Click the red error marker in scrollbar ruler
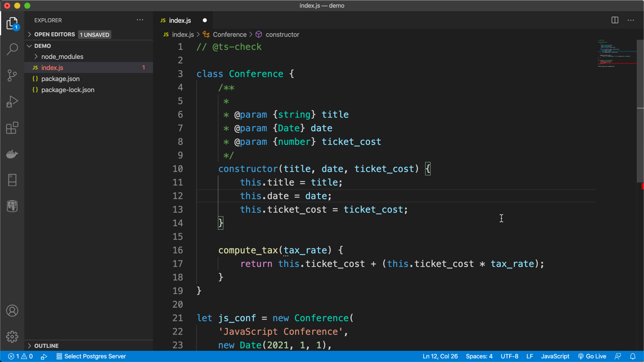The image size is (644, 362). [642, 187]
